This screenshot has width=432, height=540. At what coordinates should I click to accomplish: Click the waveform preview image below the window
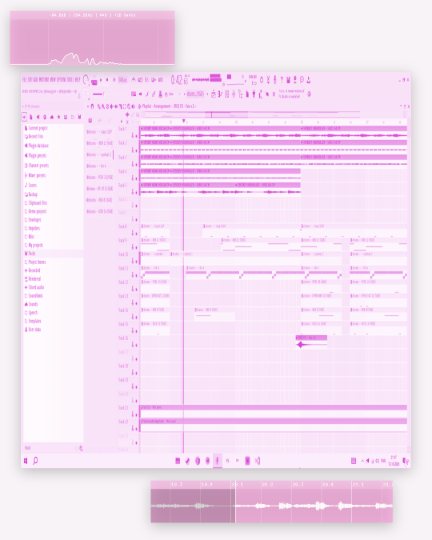(272, 501)
